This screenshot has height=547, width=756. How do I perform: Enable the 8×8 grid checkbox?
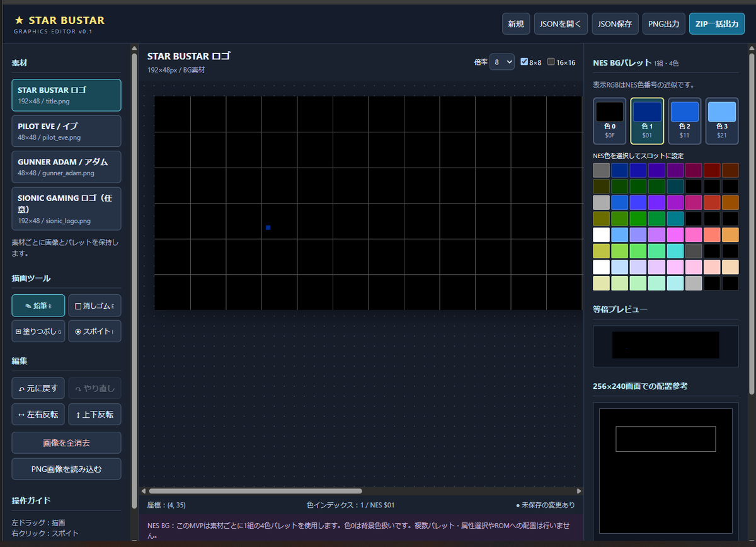tap(524, 62)
